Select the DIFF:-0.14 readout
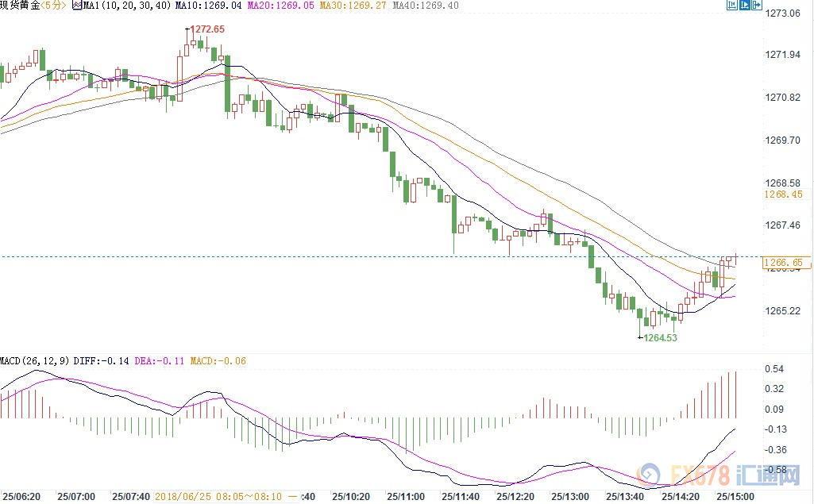This screenshot has width=814, height=504. coord(101,361)
